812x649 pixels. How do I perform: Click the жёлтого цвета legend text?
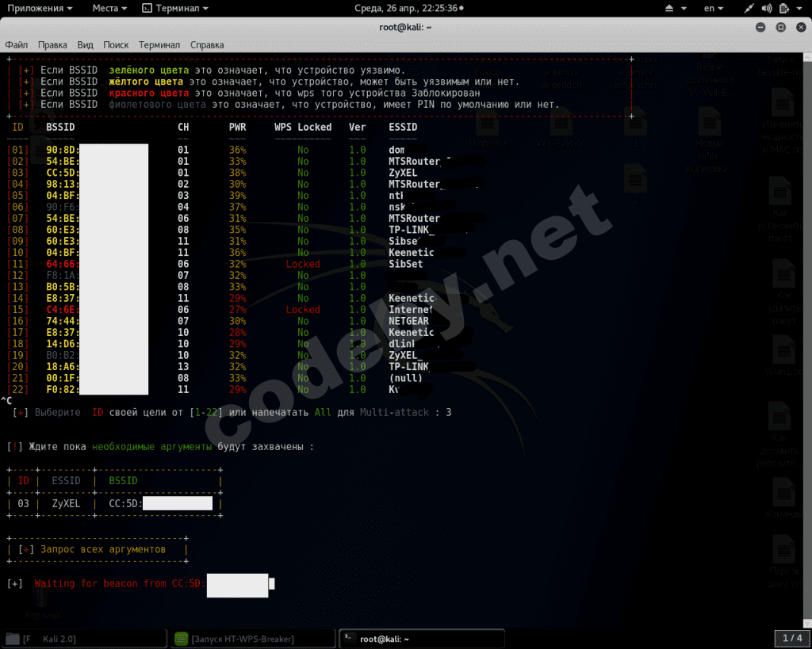coord(146,82)
